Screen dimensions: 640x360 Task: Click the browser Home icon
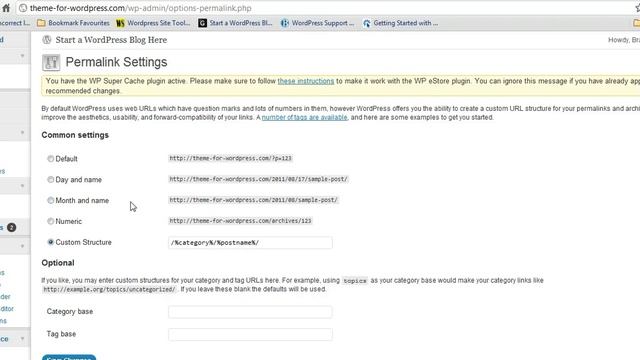click(x=6, y=8)
